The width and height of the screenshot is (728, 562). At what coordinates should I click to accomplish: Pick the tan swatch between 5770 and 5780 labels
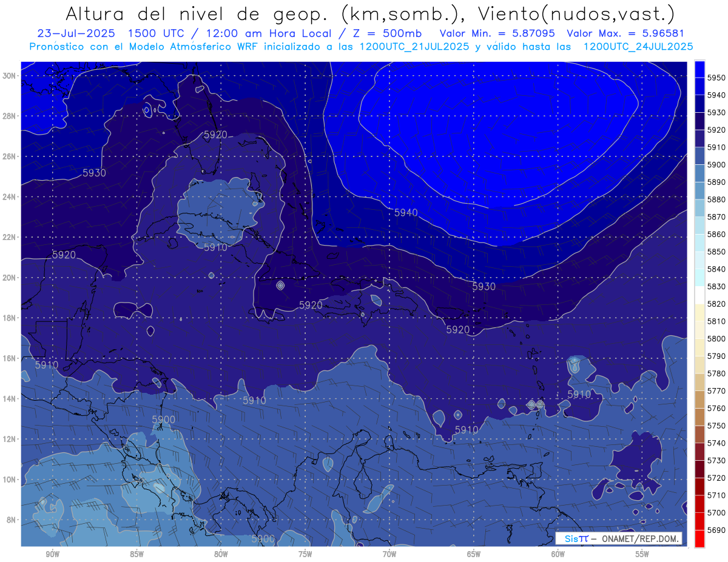click(x=699, y=382)
